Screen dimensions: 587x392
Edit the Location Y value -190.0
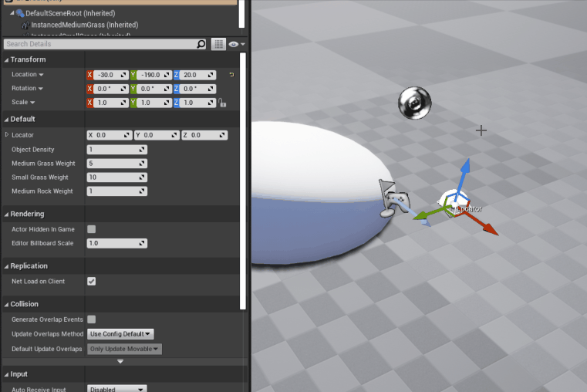click(x=154, y=75)
